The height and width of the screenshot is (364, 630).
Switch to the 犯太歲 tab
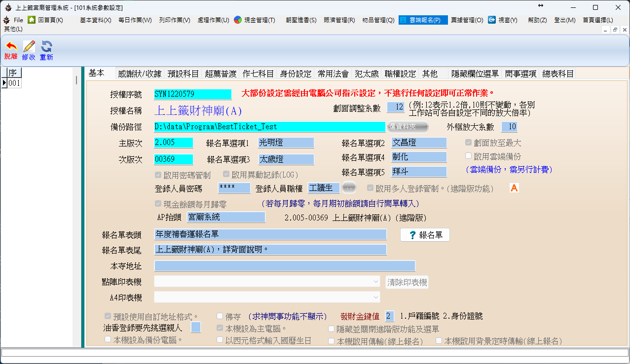(366, 74)
